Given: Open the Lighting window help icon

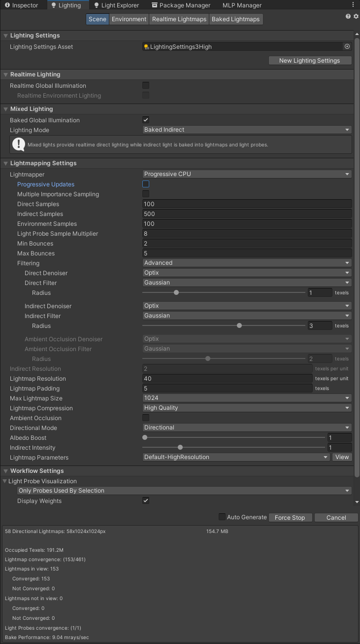Looking at the screenshot, I should [x=348, y=16].
